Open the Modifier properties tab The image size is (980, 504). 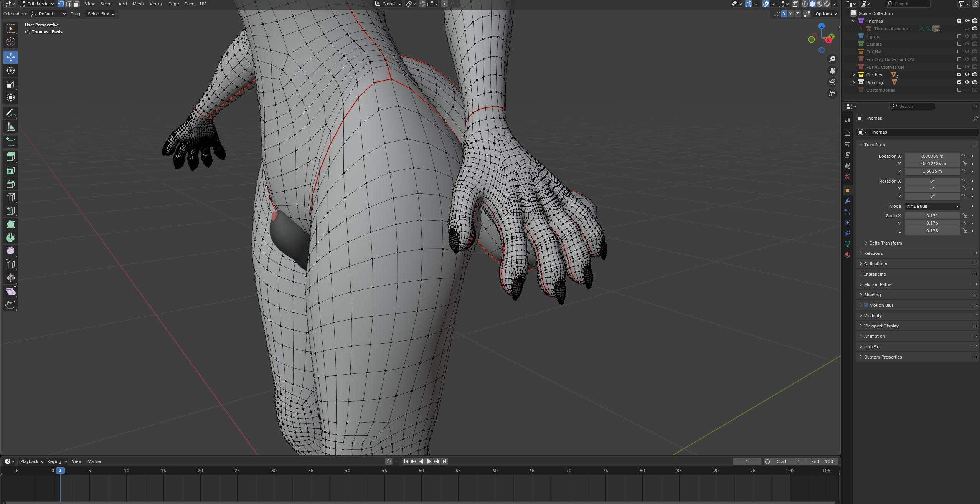(x=848, y=201)
